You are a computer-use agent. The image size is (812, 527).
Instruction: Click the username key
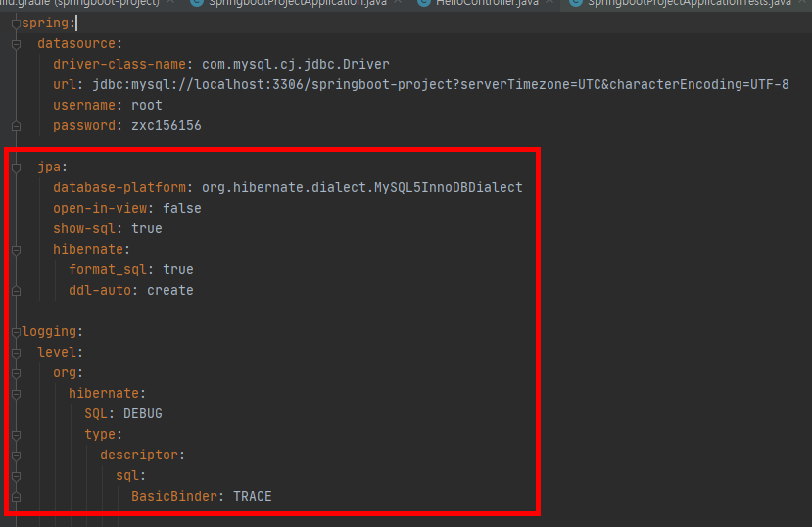pos(84,105)
